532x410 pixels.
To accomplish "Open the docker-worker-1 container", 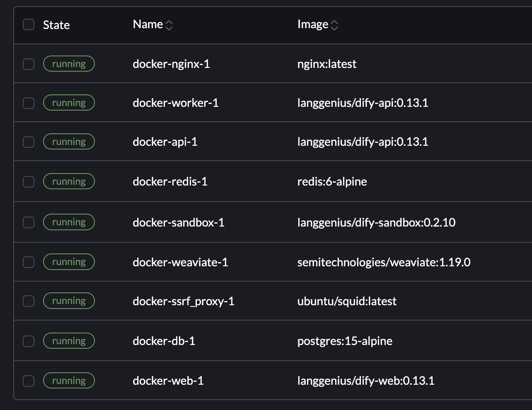I will (176, 103).
